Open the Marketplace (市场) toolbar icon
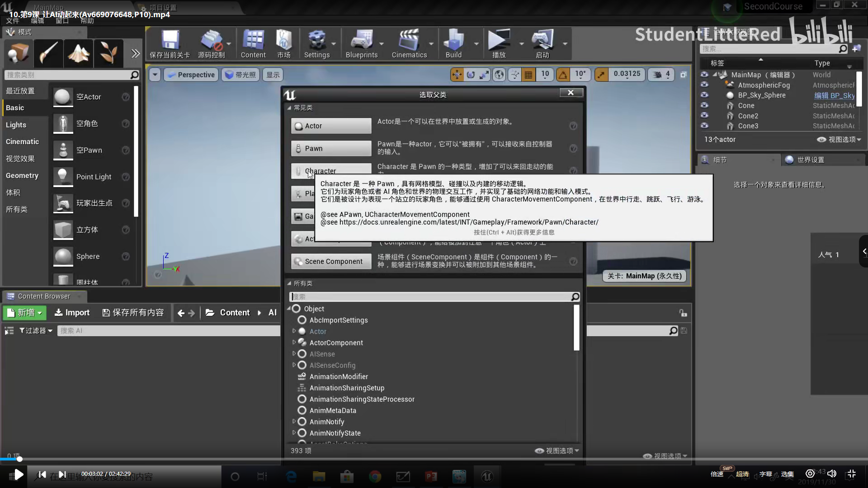 (x=284, y=44)
